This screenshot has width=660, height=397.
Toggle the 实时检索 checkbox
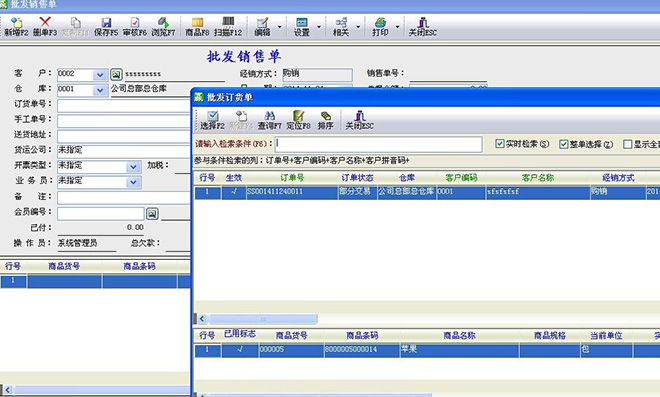(x=500, y=144)
